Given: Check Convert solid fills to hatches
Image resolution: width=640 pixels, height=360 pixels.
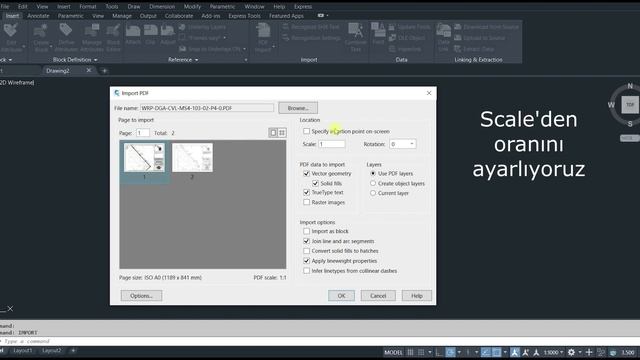Looking at the screenshot, I should point(307,251).
